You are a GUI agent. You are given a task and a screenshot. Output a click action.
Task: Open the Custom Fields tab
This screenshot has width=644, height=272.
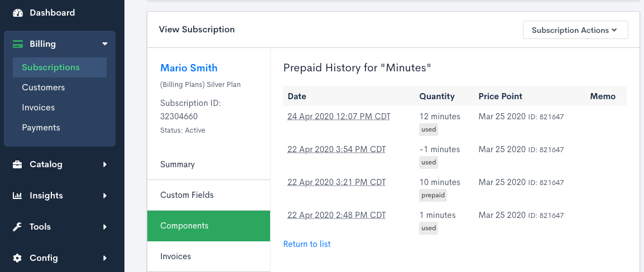[209, 195]
